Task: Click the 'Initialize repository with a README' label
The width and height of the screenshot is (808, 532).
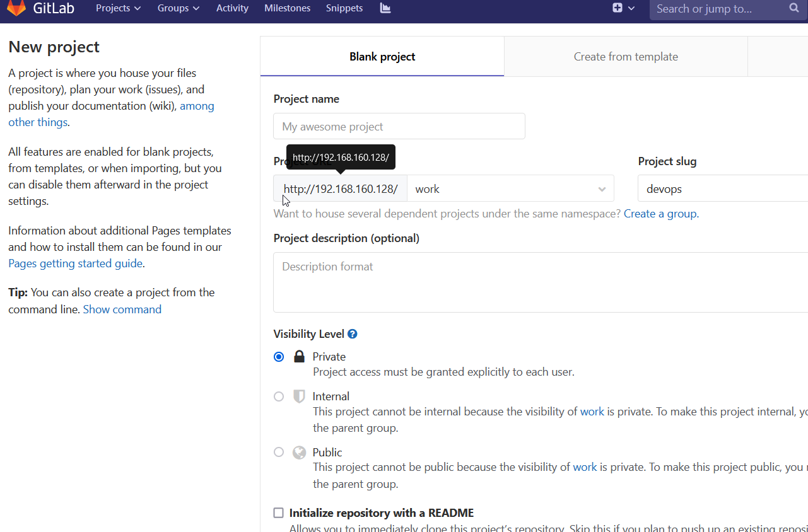Action: 382,513
